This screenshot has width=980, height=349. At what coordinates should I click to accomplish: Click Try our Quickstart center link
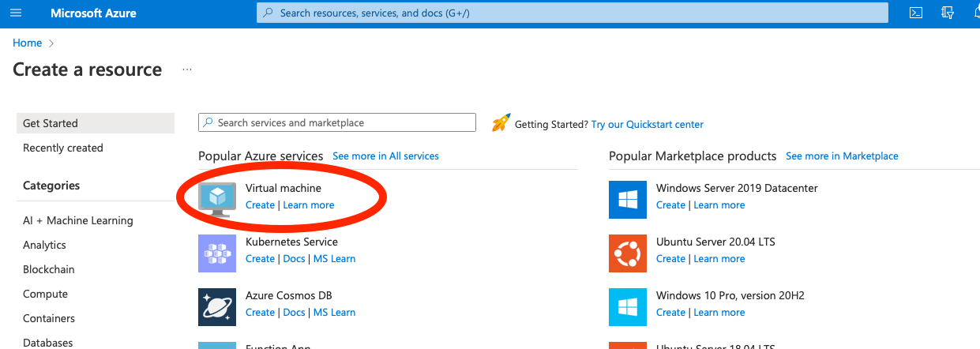pos(647,124)
